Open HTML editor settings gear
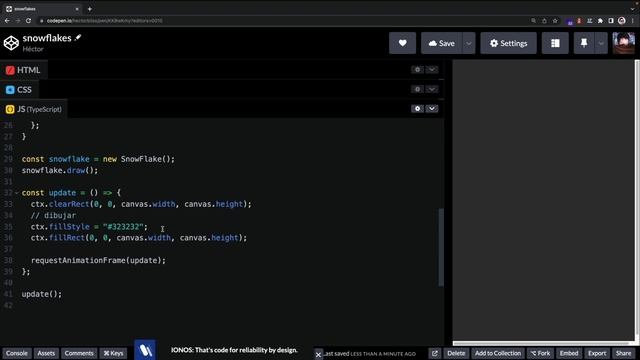The height and width of the screenshot is (360, 640). (x=417, y=69)
